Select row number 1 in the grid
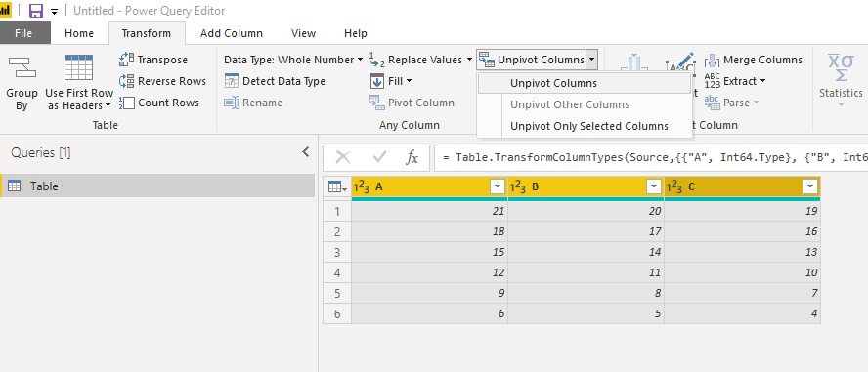Image resolution: width=868 pixels, height=372 pixels. click(337, 211)
